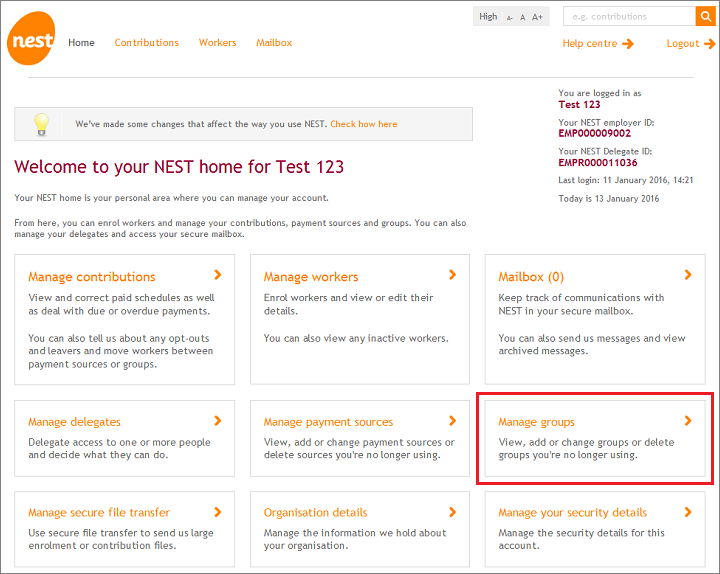The width and height of the screenshot is (720, 574).
Task: Open the Organisation details heading link
Action: click(x=315, y=512)
